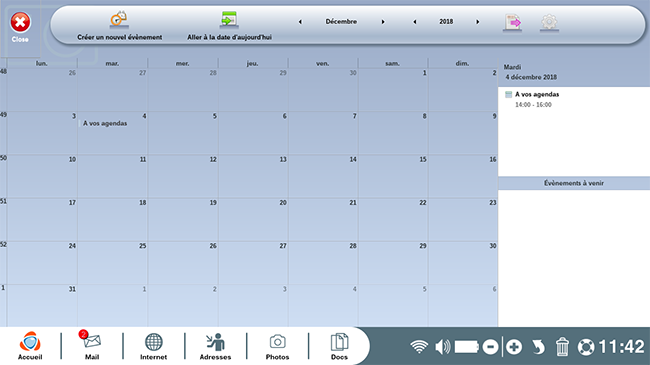Click the back arrow icon in taskbar
The width and height of the screenshot is (650, 365).
538,346
